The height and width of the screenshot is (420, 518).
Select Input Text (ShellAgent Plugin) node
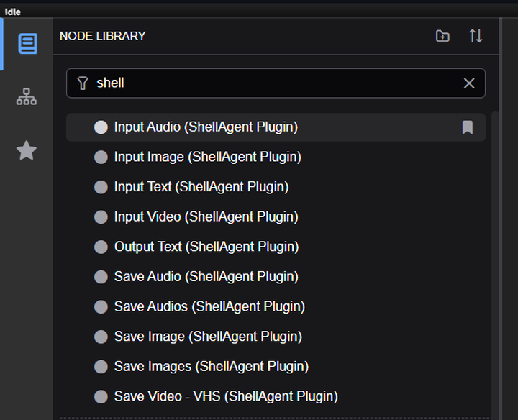[276, 187]
